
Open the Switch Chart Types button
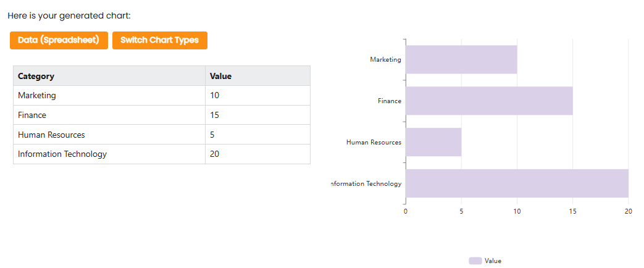(x=159, y=40)
